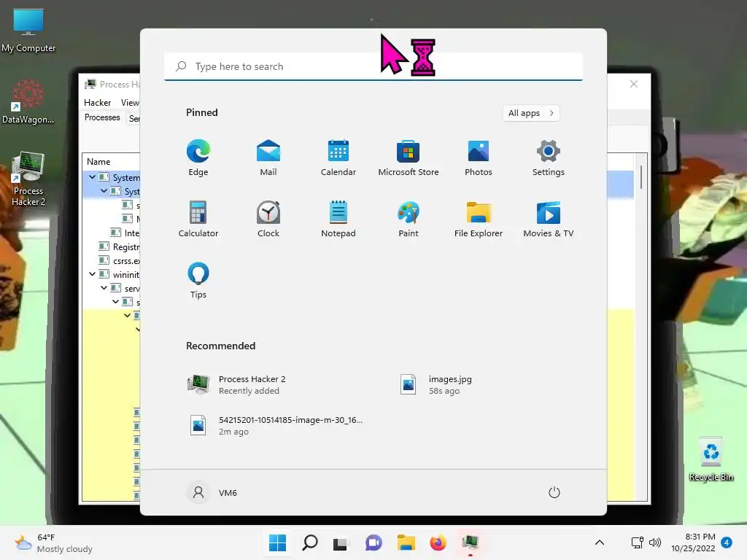Image resolution: width=747 pixels, height=560 pixels.
Task: Open Hacker menu in Process Hacker window
Action: [x=97, y=103]
